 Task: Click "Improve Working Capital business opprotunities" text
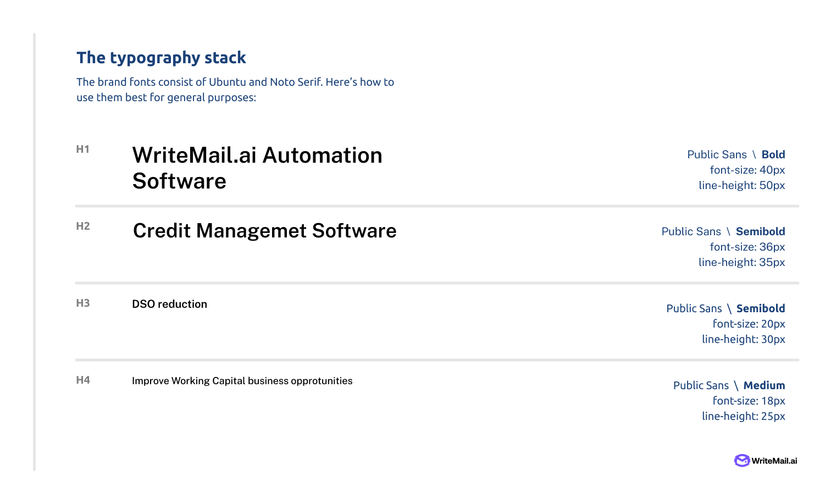(x=242, y=381)
